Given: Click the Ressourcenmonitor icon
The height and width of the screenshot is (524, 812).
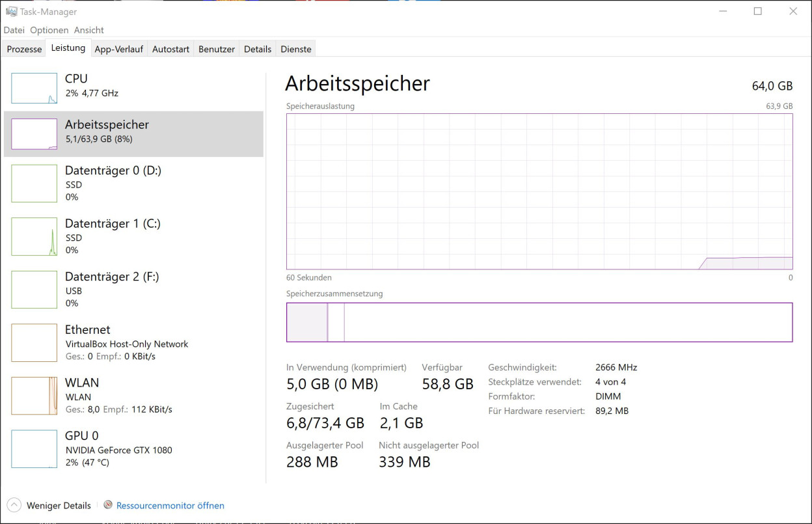Looking at the screenshot, I should point(108,505).
